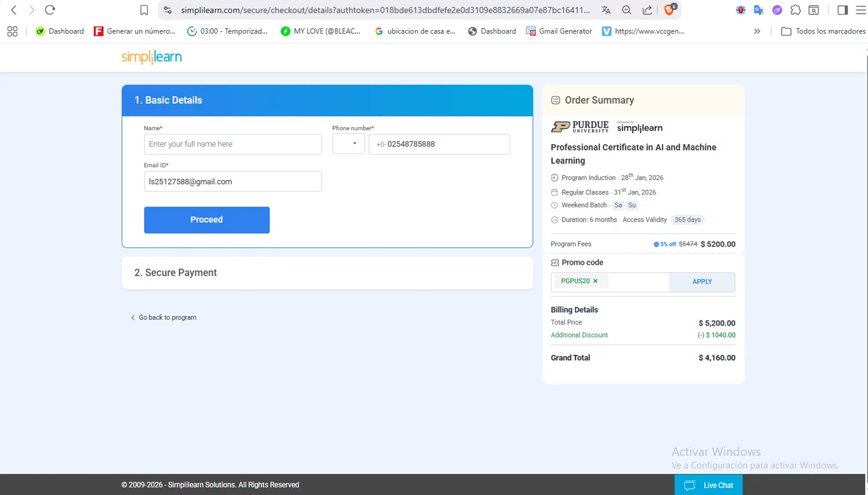Open the phone country code dropdown
Screen dimensions: 868x495
click(348, 144)
